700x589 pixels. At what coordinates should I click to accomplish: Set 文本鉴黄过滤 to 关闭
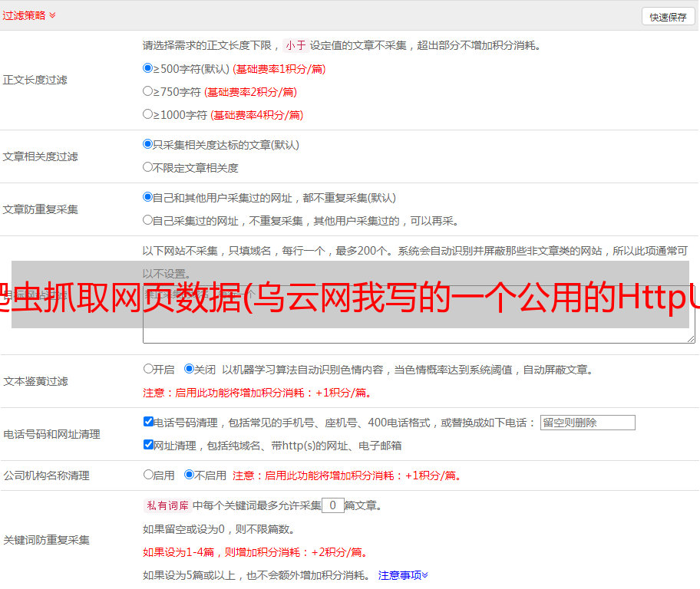coord(190,369)
